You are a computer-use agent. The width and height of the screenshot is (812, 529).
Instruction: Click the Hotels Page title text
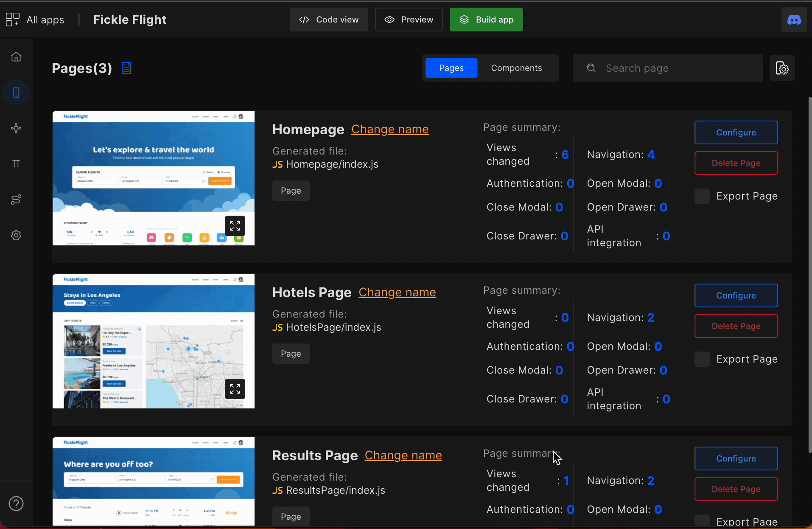coord(312,293)
